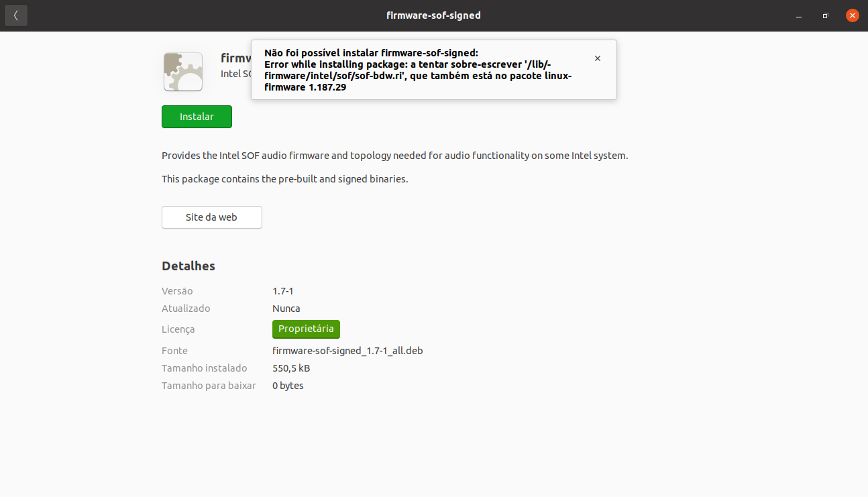This screenshot has height=497, width=868.
Task: Click the pre-built signed binaries sentence
Action: (285, 179)
